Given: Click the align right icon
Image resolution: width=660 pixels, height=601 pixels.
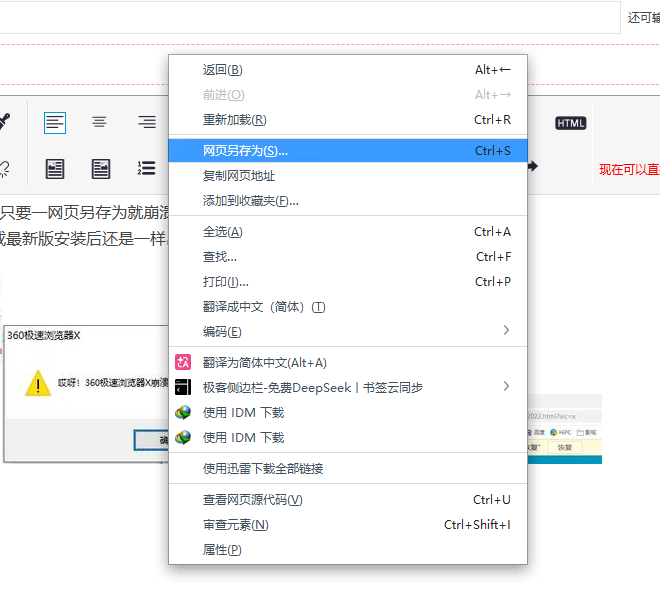Looking at the screenshot, I should coord(147,122).
